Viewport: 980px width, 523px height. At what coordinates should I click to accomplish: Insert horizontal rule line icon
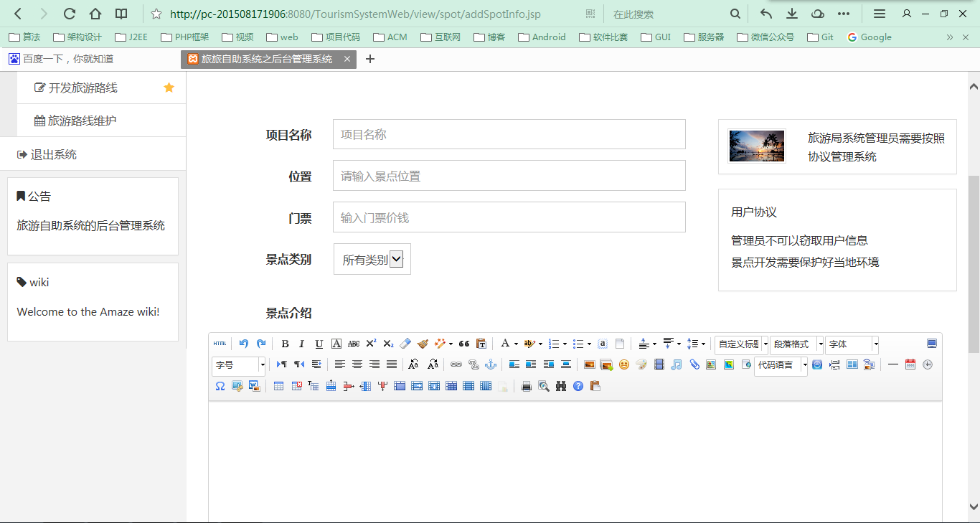point(893,364)
